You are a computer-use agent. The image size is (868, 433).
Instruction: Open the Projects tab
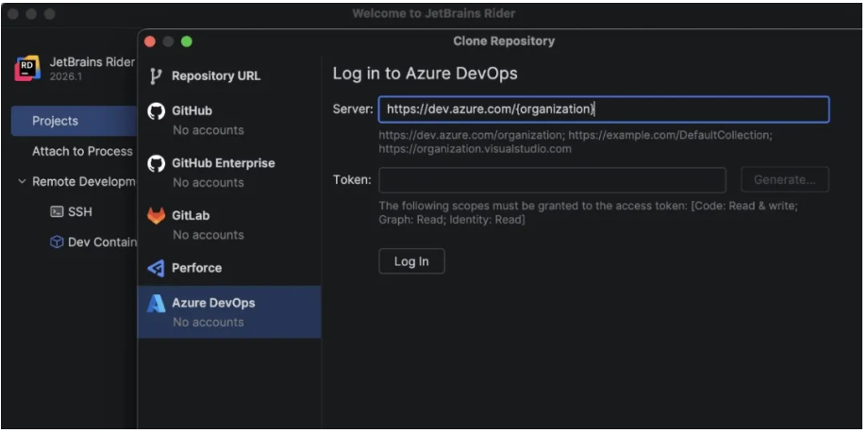56,121
